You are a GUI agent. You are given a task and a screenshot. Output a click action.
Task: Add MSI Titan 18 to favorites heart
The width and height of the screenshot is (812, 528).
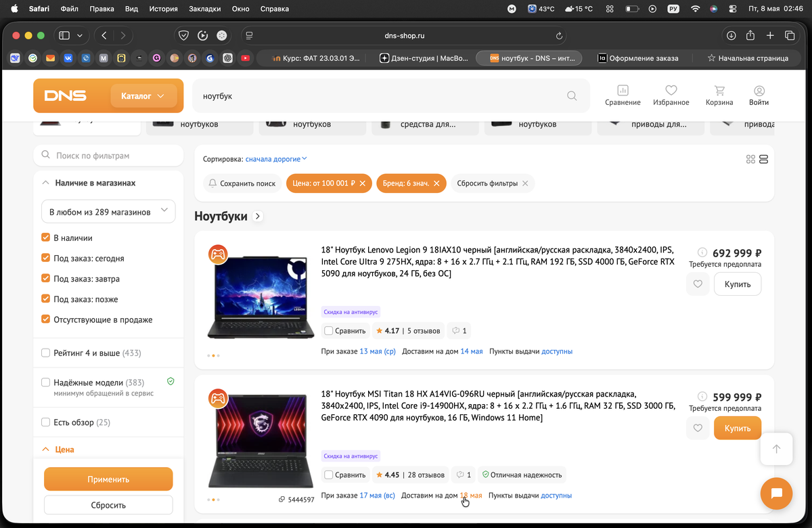tap(698, 428)
